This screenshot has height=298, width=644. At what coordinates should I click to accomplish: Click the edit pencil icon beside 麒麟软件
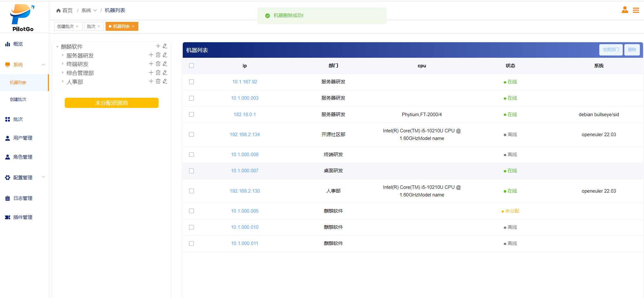(x=165, y=46)
